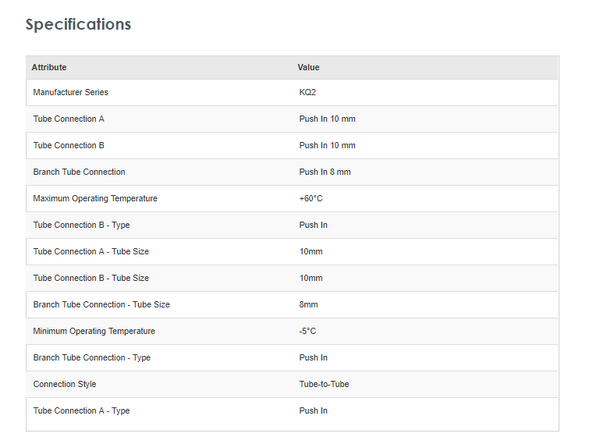
Task: Click the Attribute column header
Action: click(49, 67)
